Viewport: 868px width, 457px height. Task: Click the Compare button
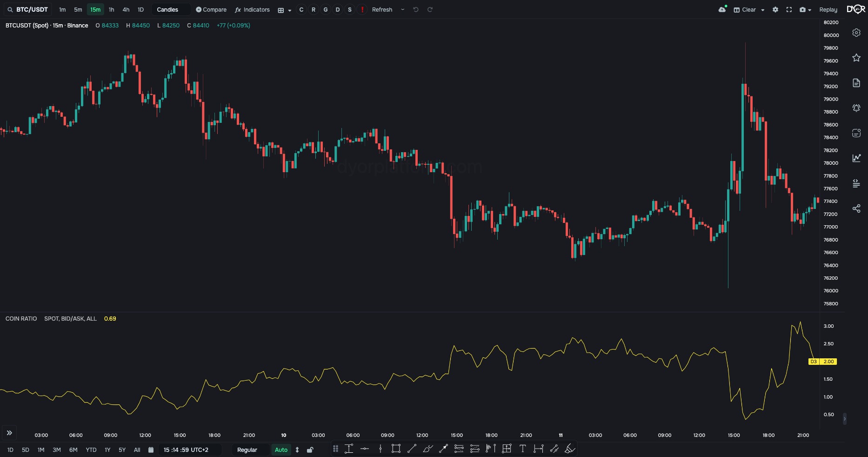[x=211, y=10]
